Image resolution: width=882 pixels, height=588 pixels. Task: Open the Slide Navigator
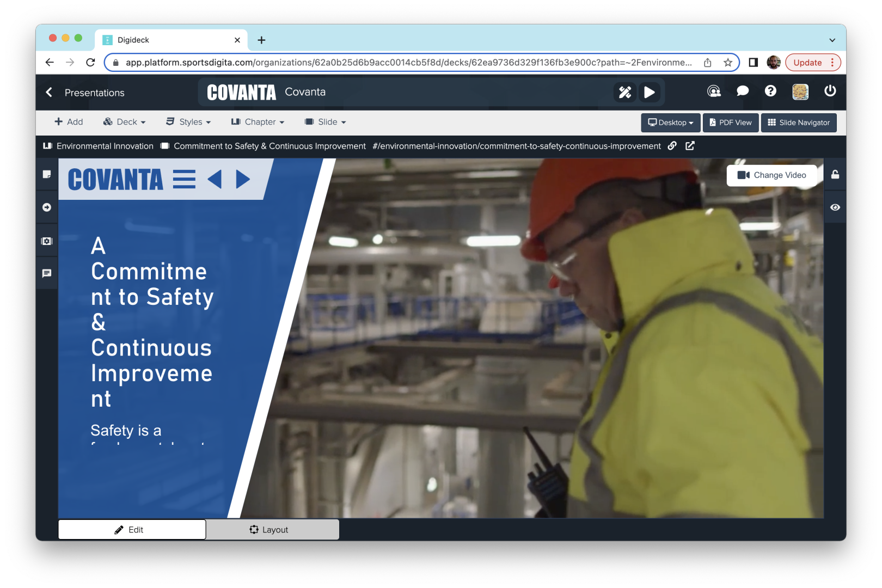coord(798,122)
